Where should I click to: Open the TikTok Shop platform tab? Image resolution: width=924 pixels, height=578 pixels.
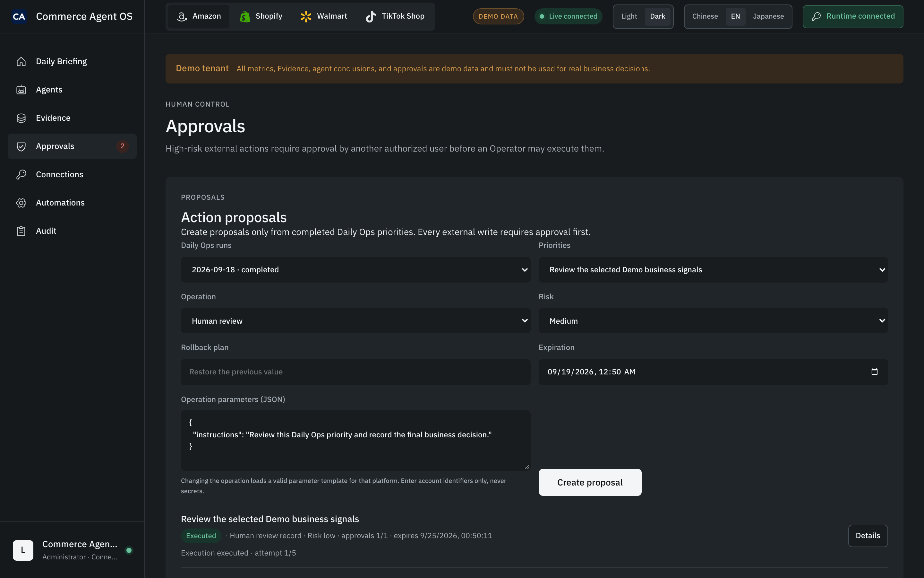(x=395, y=16)
